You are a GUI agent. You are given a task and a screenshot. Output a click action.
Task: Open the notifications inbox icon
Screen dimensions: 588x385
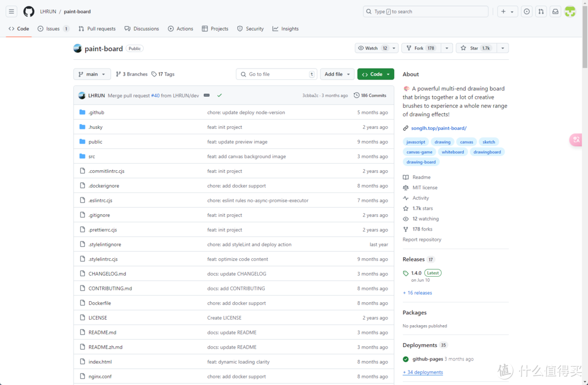[x=555, y=11]
